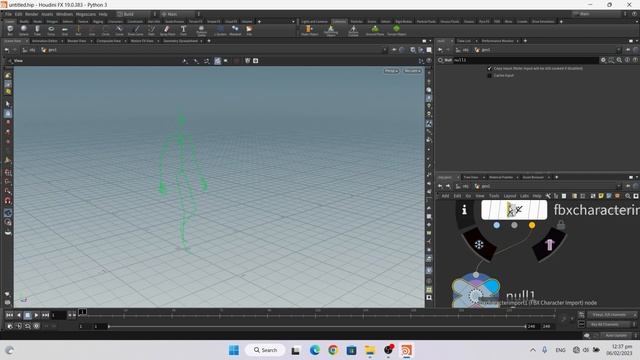Image resolution: width=640 pixels, height=360 pixels.
Task: Open Microsoft Edge from taskbar
Action: pos(315,350)
